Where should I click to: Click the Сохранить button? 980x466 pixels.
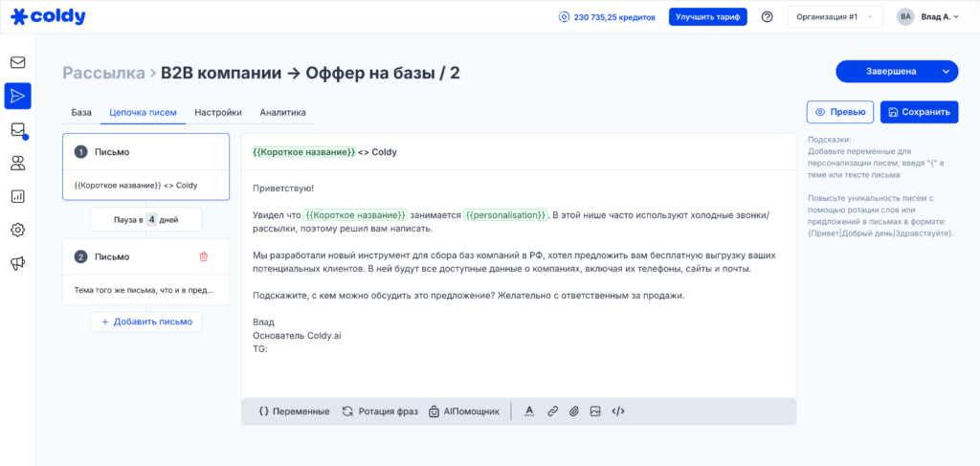point(920,112)
